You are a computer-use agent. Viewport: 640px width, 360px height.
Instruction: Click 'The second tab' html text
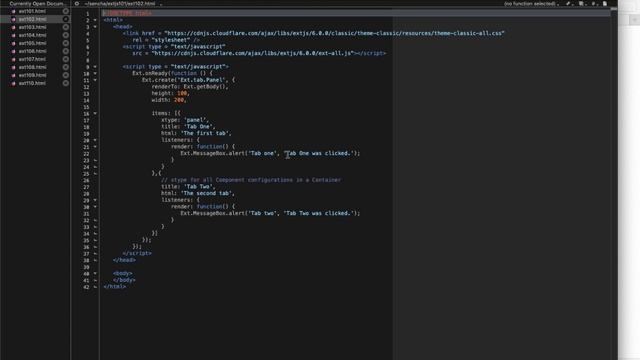207,193
